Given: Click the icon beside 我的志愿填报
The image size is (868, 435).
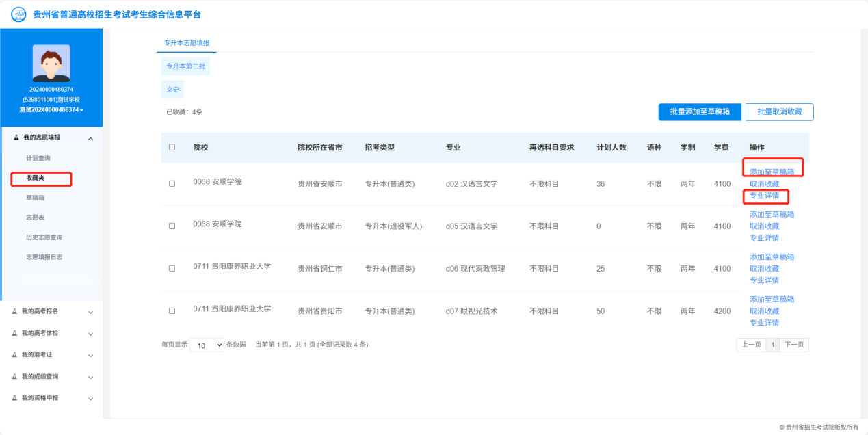Looking at the screenshot, I should [x=16, y=137].
